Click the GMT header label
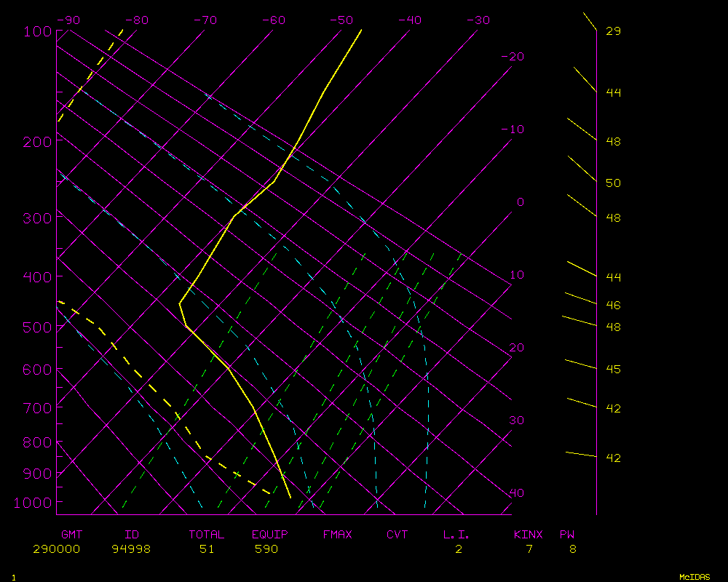This screenshot has width=728, height=582. 72,535
